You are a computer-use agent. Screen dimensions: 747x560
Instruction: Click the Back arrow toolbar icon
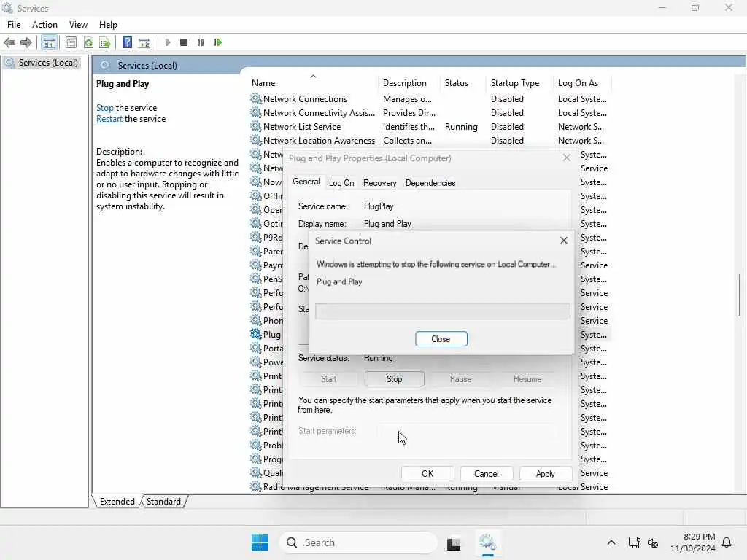pos(9,42)
